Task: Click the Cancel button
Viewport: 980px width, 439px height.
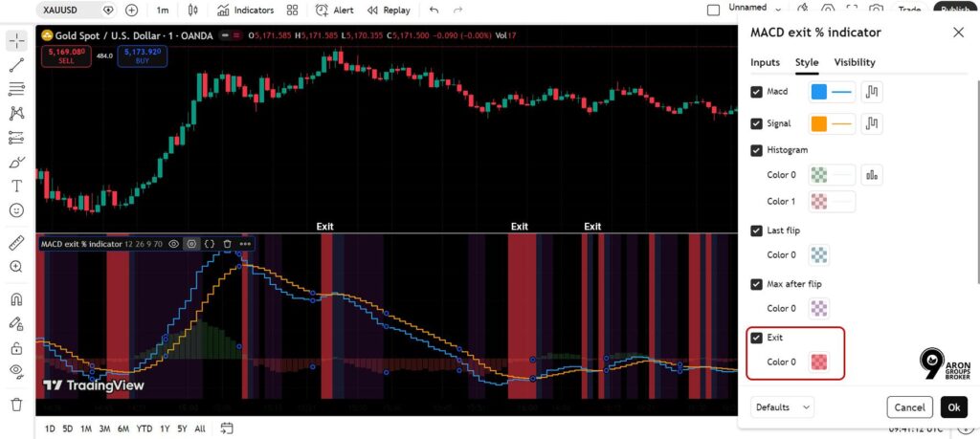Action: (x=909, y=407)
